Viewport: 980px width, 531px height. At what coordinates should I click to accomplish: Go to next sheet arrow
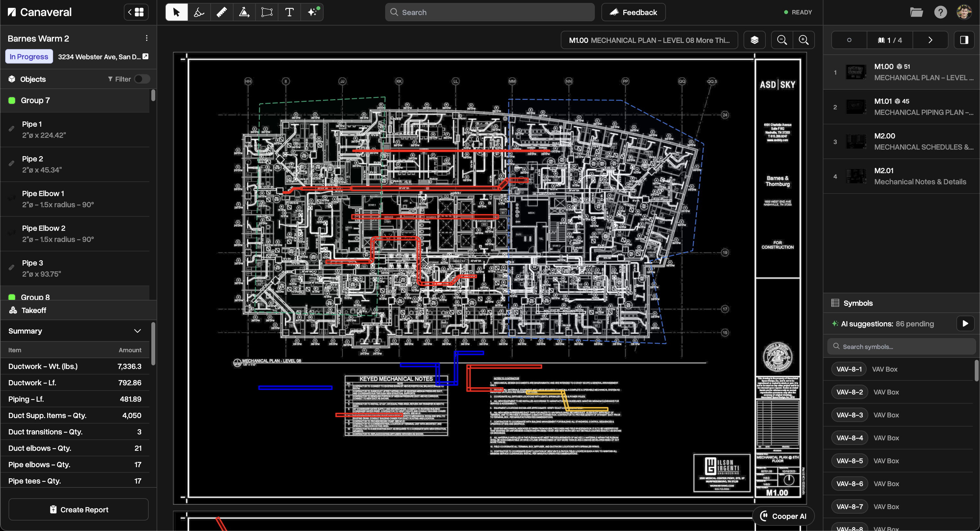tap(930, 40)
